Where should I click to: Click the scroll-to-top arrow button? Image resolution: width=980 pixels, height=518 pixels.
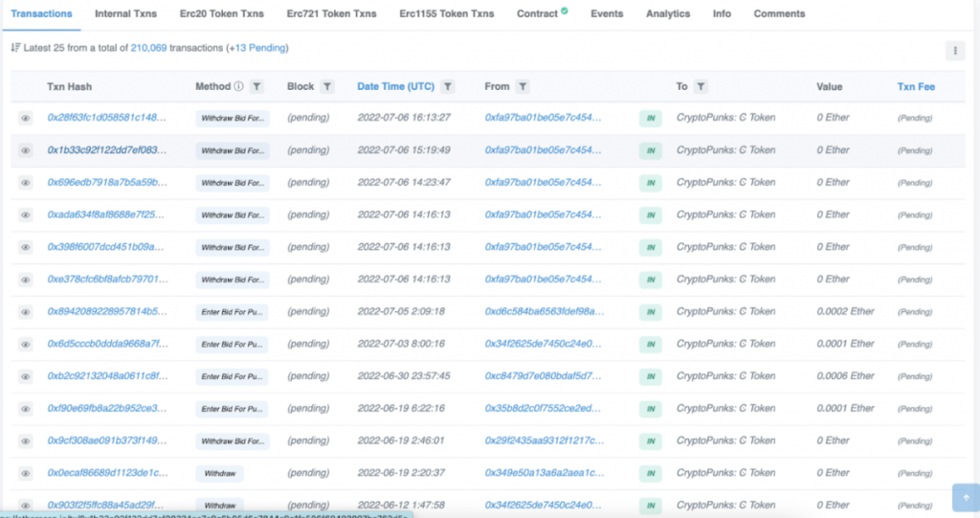(x=966, y=498)
